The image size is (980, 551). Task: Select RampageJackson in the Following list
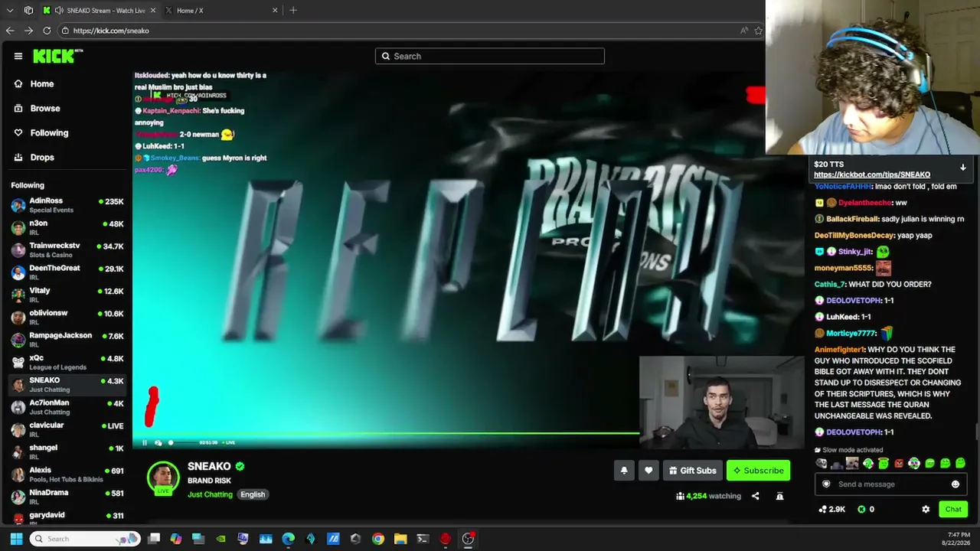point(67,339)
